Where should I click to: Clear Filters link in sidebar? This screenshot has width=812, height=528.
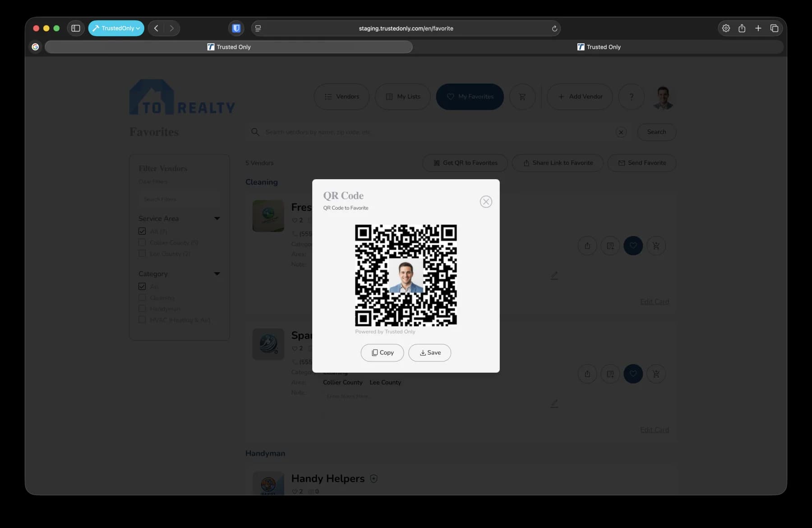153,181
